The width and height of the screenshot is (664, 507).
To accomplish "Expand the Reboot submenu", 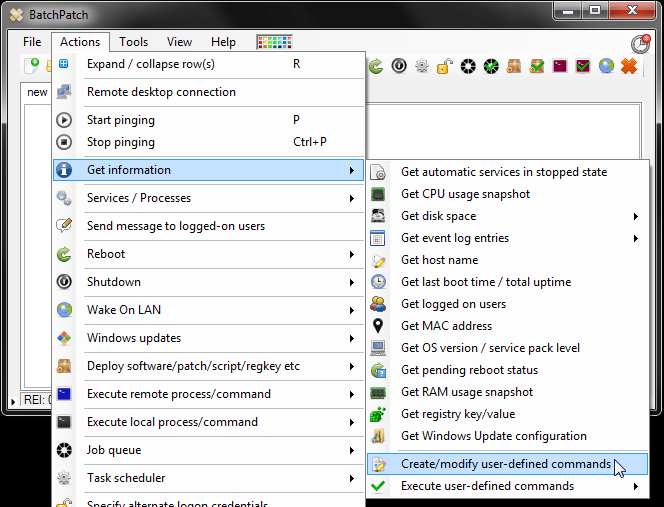I will [208, 254].
